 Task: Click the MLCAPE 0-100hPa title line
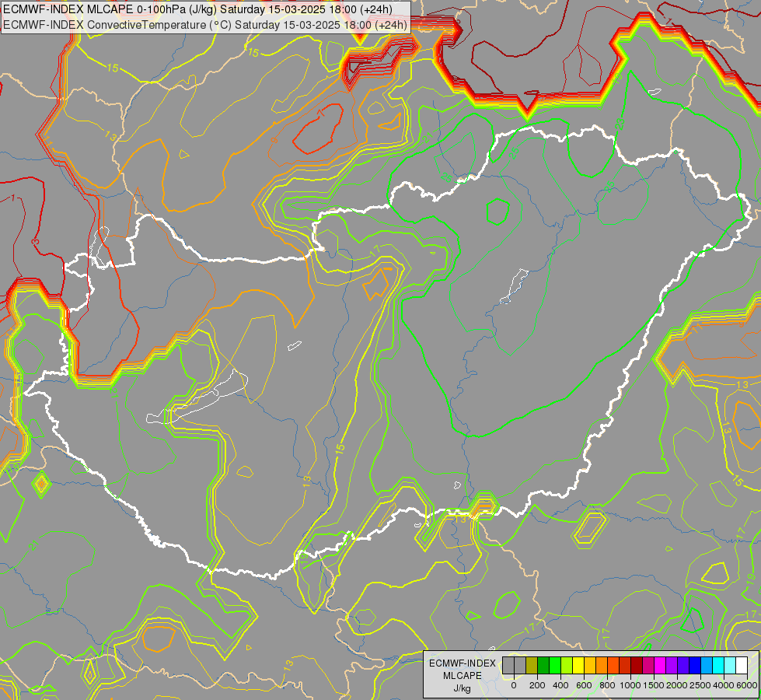click(x=197, y=9)
